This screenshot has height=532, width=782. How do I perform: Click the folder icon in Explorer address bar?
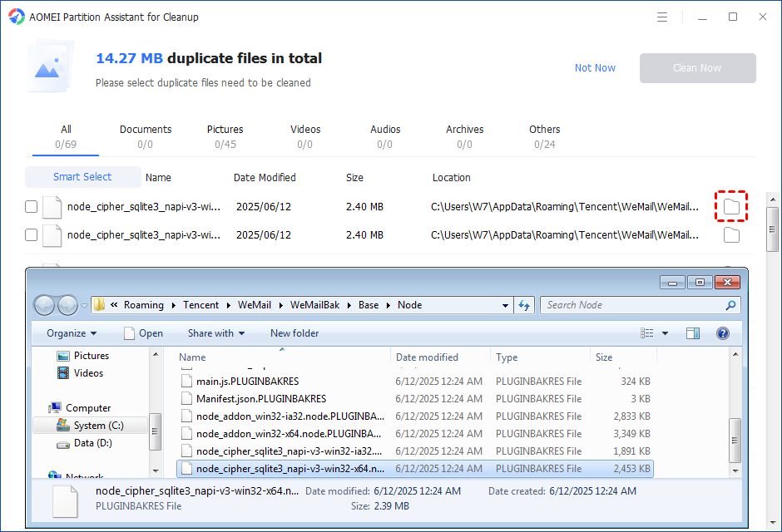coord(99,304)
